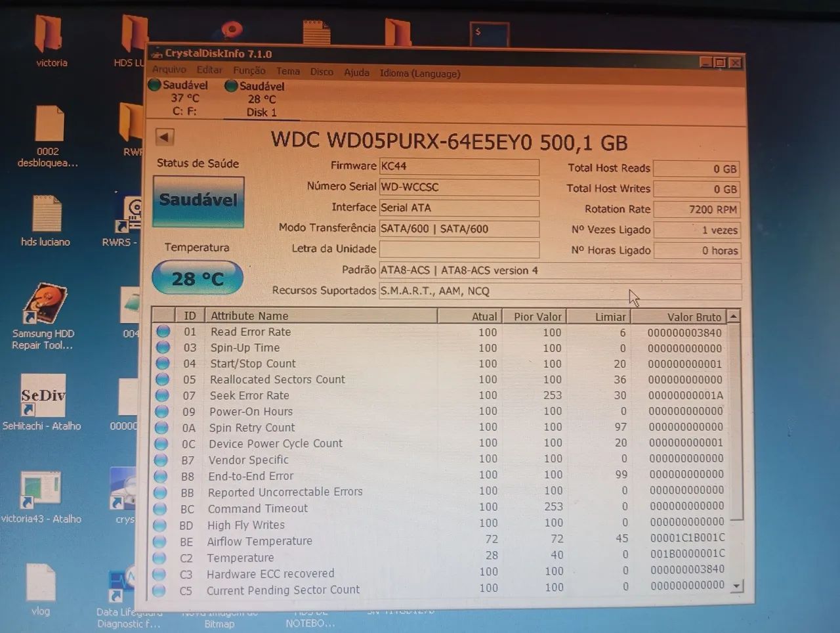Screen dimensions: 840x633
Task: Click the 28 °C temperature button
Action: [198, 278]
